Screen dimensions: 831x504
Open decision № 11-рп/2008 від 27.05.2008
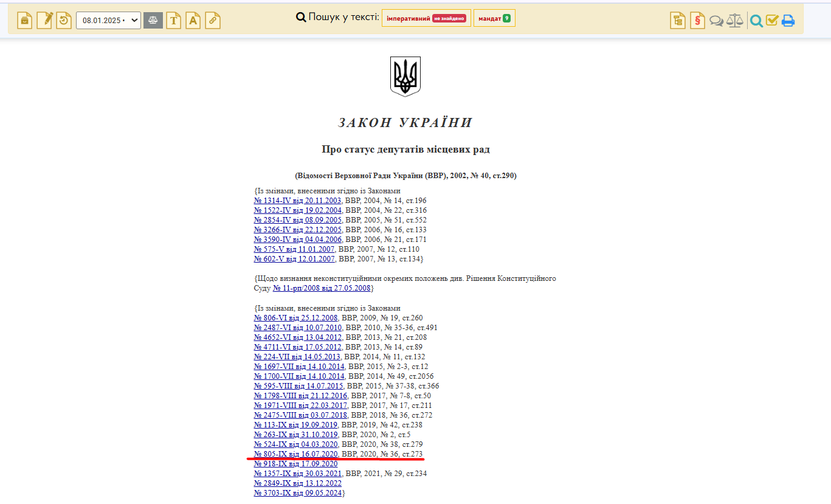(x=322, y=288)
